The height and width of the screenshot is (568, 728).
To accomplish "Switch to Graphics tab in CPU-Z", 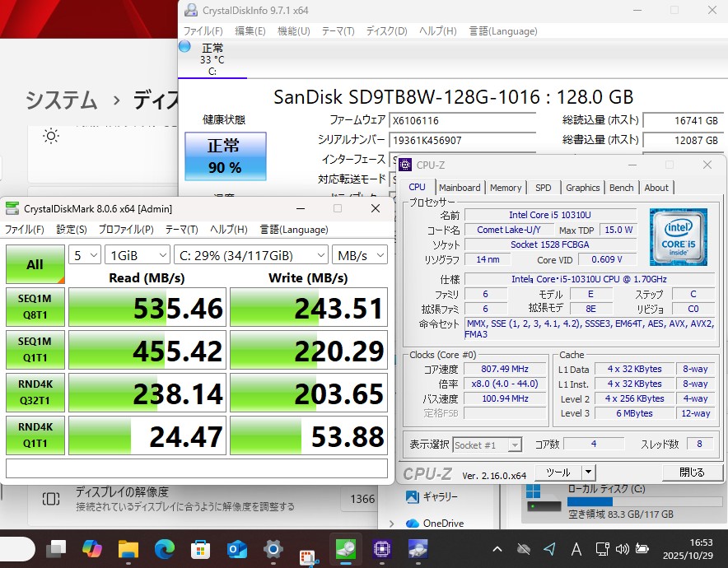I will [583, 188].
